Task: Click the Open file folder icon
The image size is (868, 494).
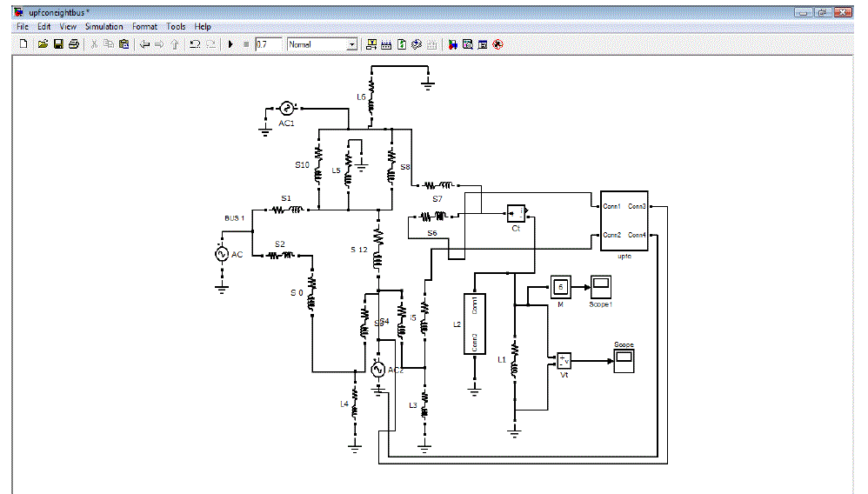Action: click(42, 44)
